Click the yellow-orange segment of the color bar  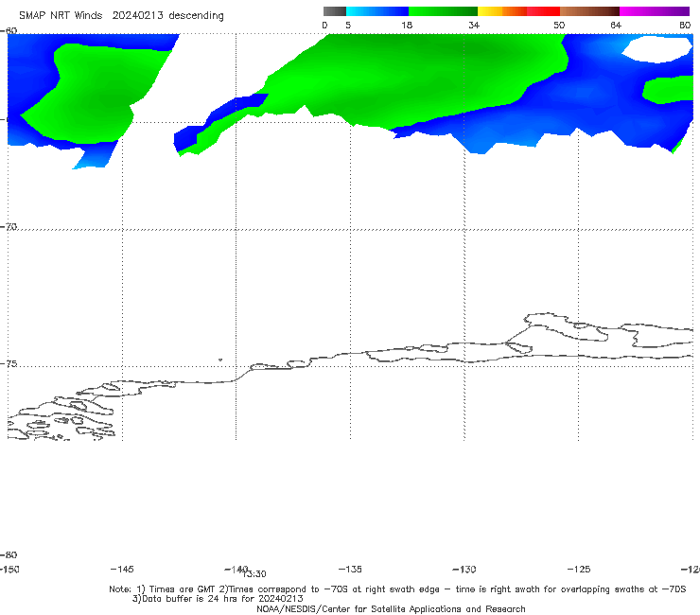tap(502, 11)
